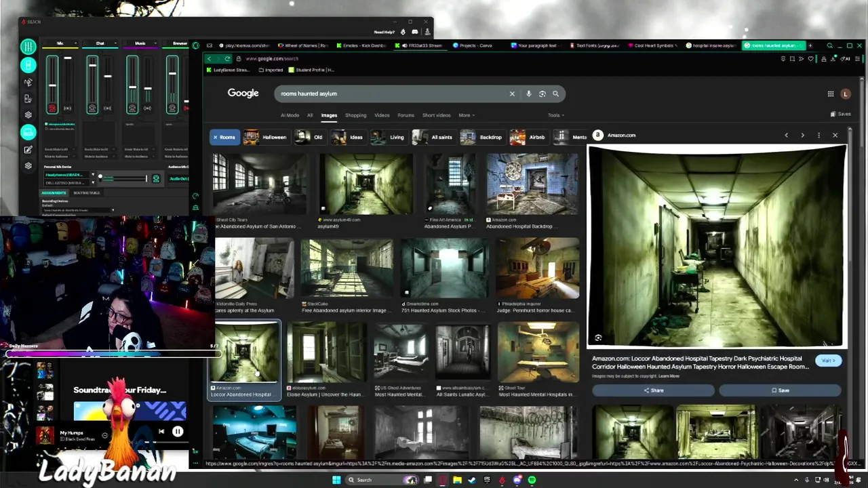Switch to the Shopping results tab
This screenshot has height=488, width=868.
pos(355,115)
